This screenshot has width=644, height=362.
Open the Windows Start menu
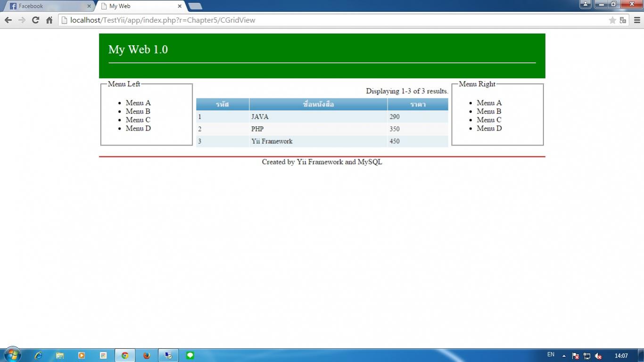pos(12,355)
